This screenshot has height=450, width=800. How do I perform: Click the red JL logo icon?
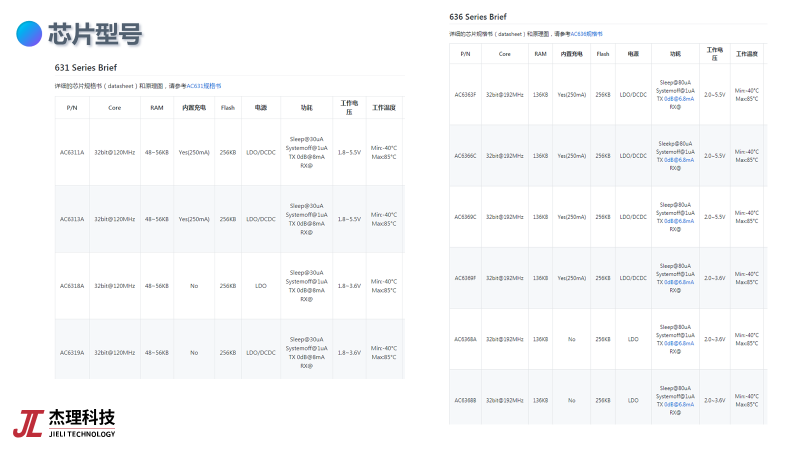click(x=27, y=422)
